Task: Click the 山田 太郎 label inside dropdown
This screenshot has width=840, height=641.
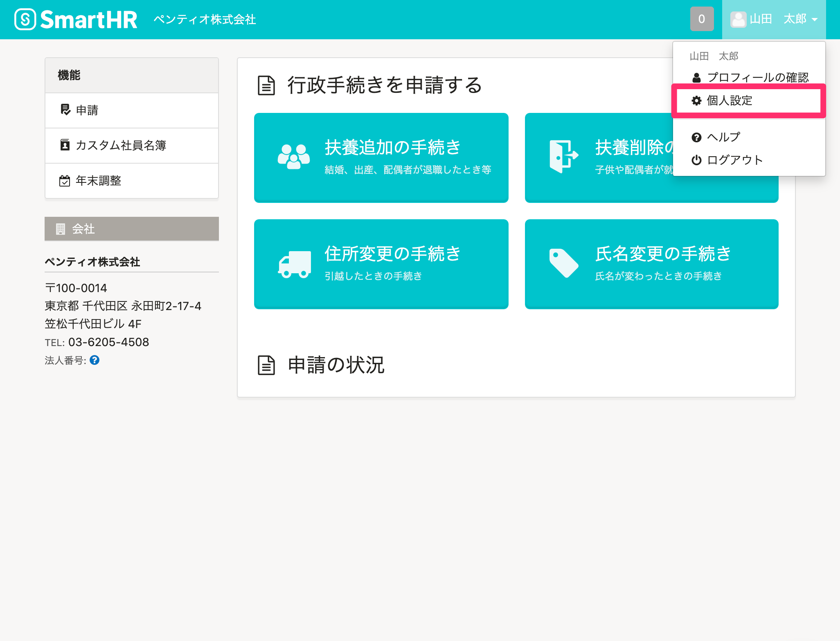Action: coord(714,56)
